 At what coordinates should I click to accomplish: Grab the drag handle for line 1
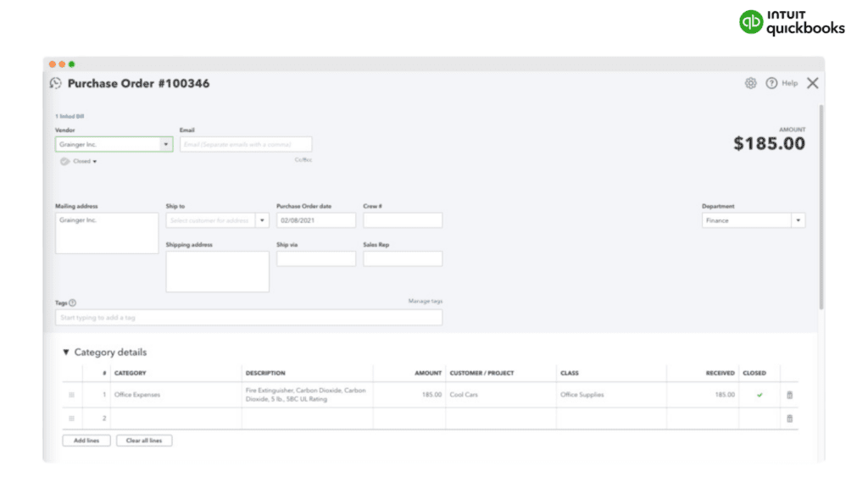point(71,395)
